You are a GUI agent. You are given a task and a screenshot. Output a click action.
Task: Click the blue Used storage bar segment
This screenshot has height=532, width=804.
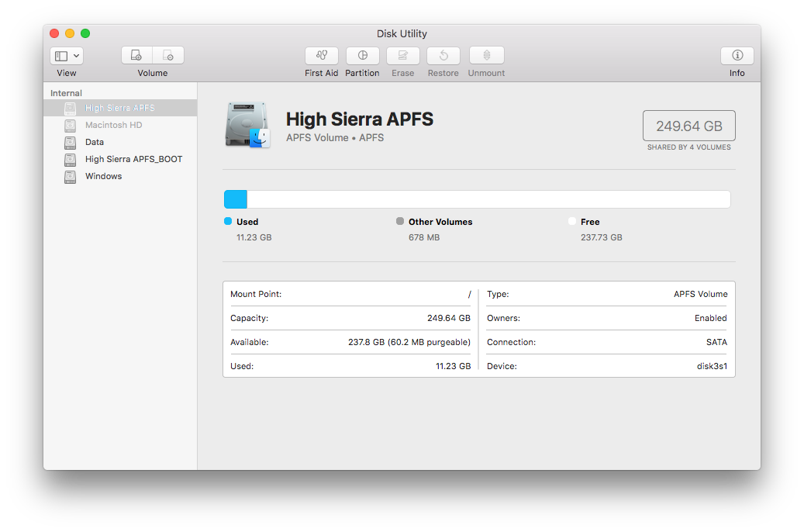pos(236,199)
